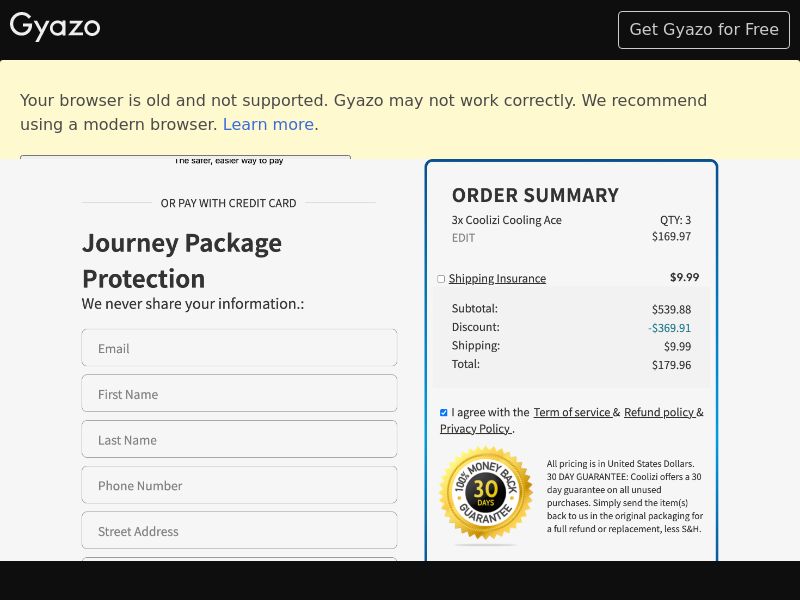800x600 pixels.
Task: Click the Shipping Insurance price $9.99
Action: pos(685,277)
